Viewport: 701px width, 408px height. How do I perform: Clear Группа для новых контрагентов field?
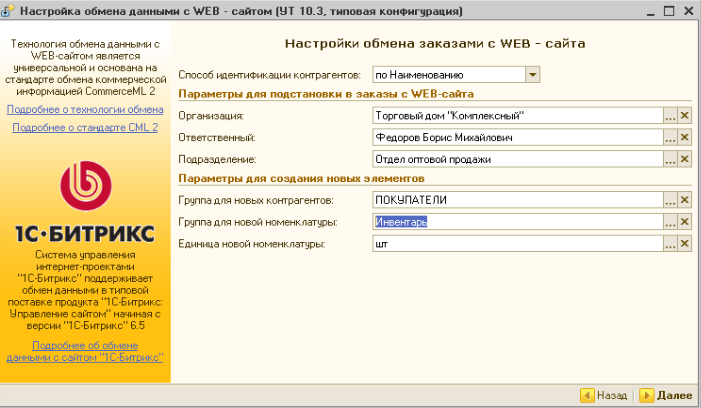coord(685,200)
